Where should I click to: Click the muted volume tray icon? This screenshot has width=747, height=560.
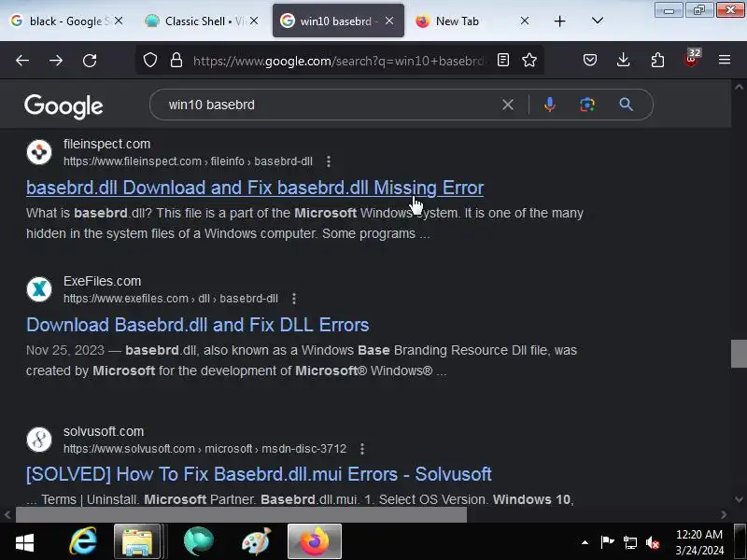pos(653,542)
